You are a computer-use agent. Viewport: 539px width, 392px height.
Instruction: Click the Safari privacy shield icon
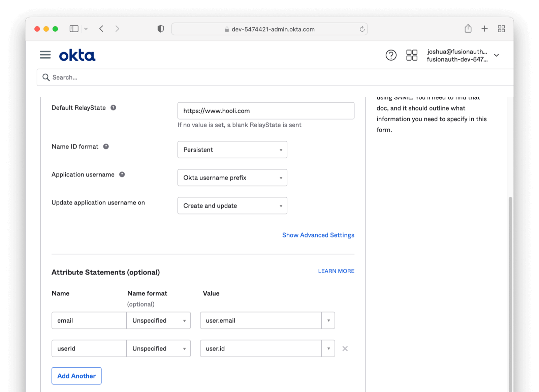[x=161, y=29]
